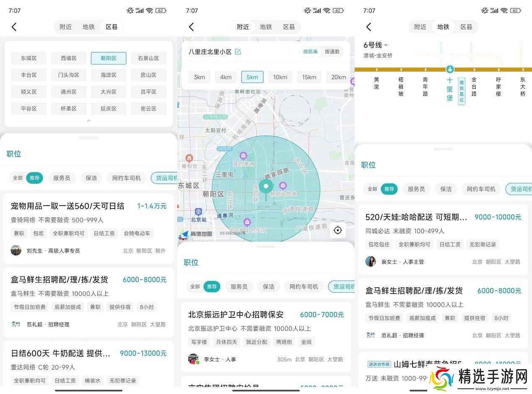Tap recruiter 袁女士's profile picture
This screenshot has width=532, height=394.
click(371, 261)
